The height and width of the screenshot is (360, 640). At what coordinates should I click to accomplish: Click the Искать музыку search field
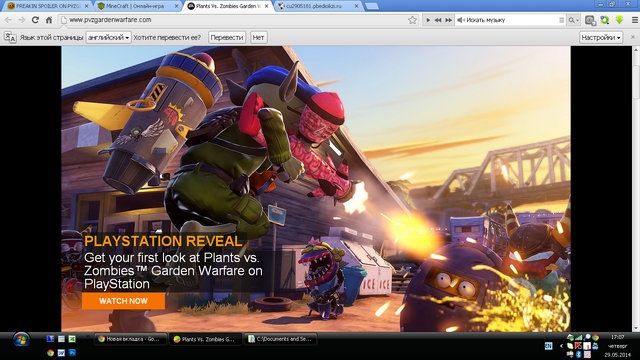point(511,20)
